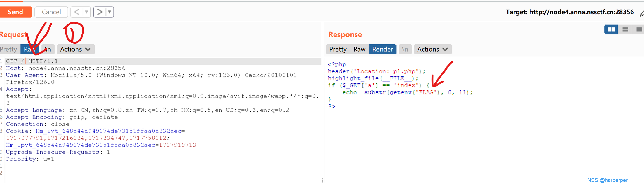Select the Request Pretty tab
The height and width of the screenshot is (183, 644).
9,49
